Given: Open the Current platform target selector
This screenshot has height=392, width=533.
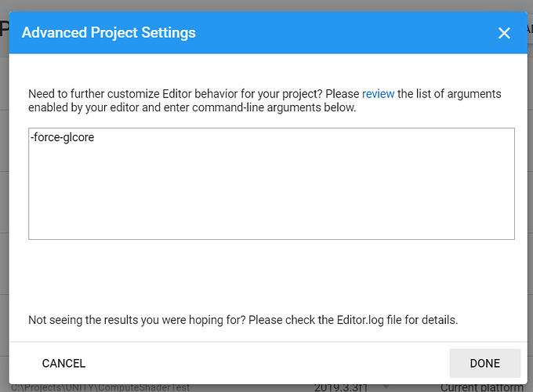Looking at the screenshot, I should click(480, 387).
